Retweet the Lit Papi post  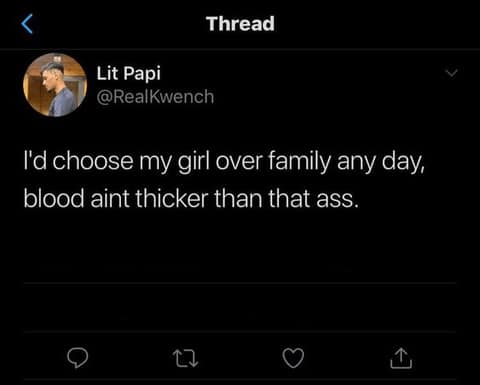[x=186, y=358]
